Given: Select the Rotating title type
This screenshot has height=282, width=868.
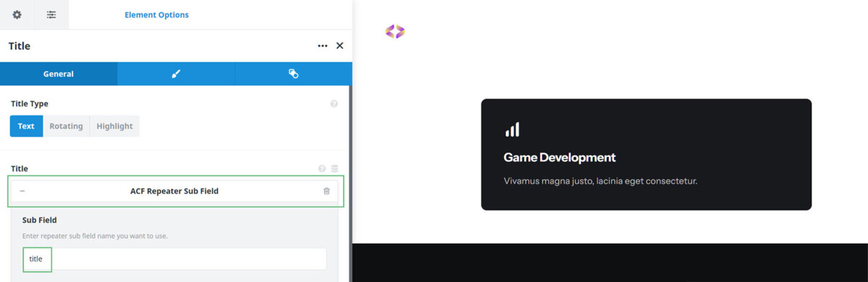Looking at the screenshot, I should coord(66,126).
